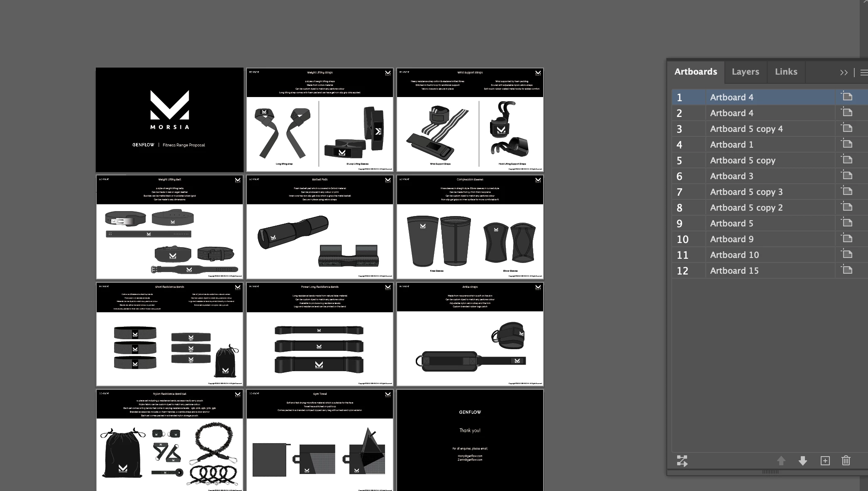Switch to the Layers tab

[745, 72]
